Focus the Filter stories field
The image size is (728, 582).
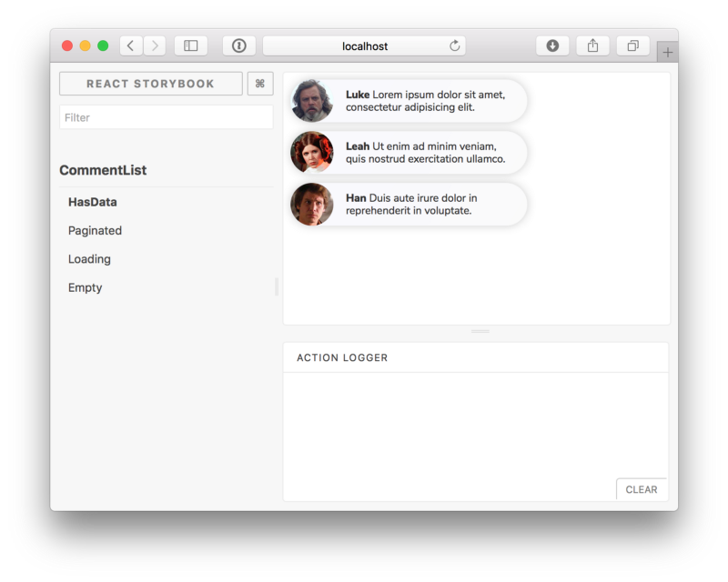pyautogui.click(x=167, y=117)
